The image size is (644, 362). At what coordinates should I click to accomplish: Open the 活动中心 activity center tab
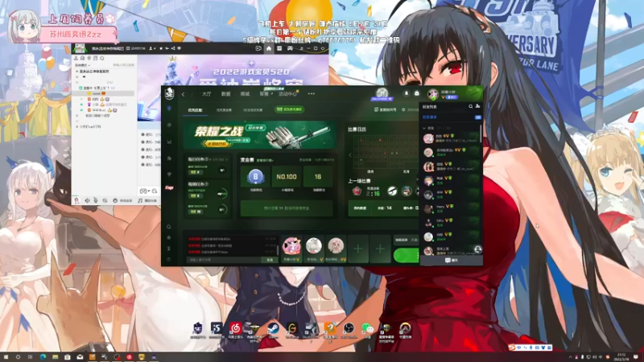pos(287,94)
